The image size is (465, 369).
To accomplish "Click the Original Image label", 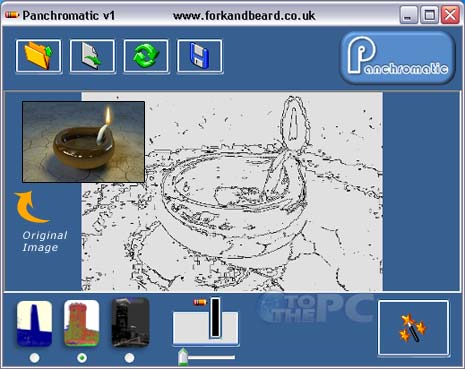I will tap(45, 241).
